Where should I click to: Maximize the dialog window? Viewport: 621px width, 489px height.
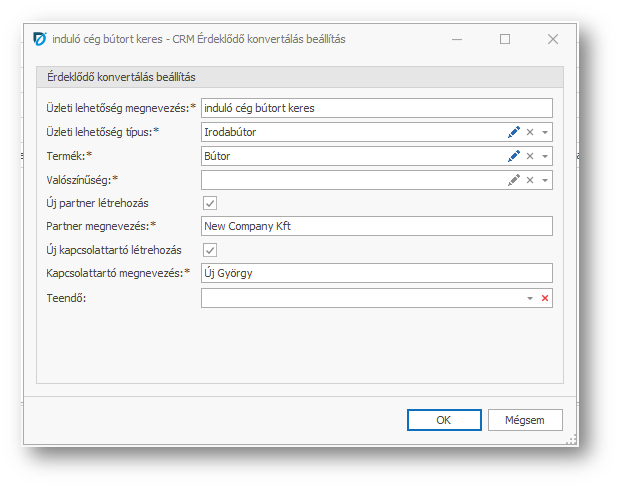[505, 39]
